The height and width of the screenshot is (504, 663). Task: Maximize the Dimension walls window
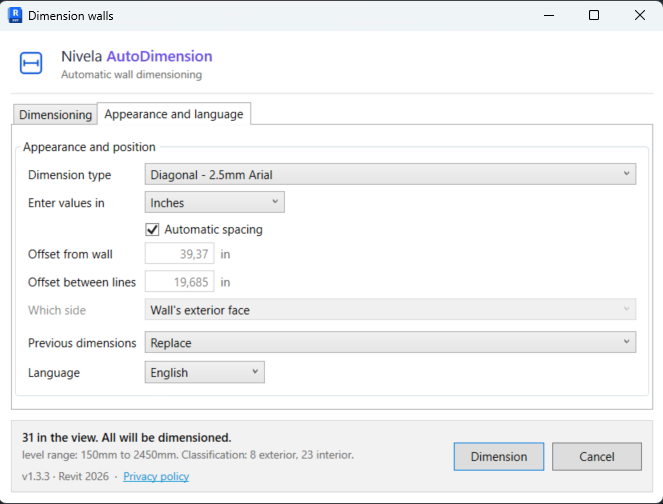coord(594,15)
